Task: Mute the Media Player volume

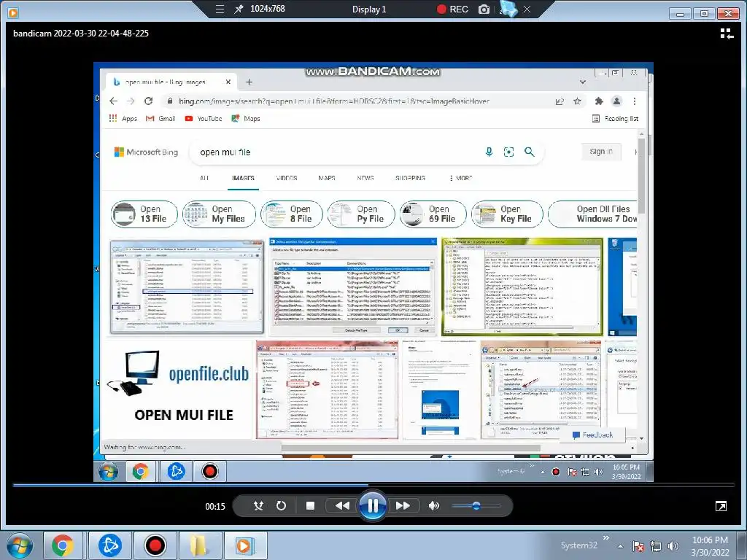Action: coord(433,506)
